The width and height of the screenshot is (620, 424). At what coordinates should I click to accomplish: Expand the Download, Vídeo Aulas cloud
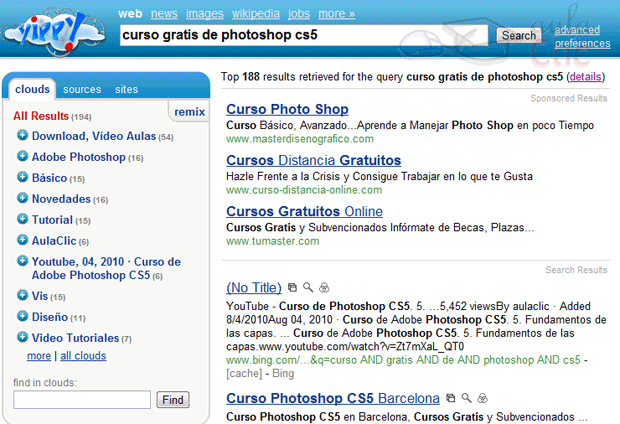[x=23, y=135]
